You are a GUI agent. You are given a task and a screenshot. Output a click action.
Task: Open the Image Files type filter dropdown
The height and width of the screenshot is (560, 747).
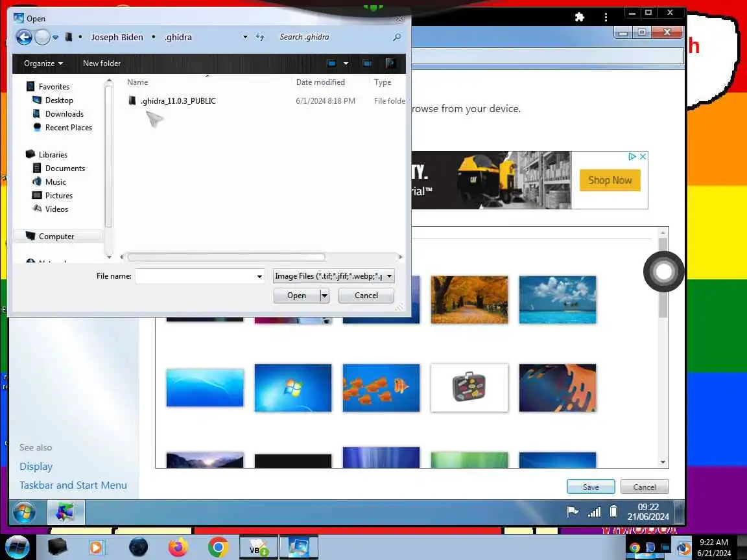(333, 276)
